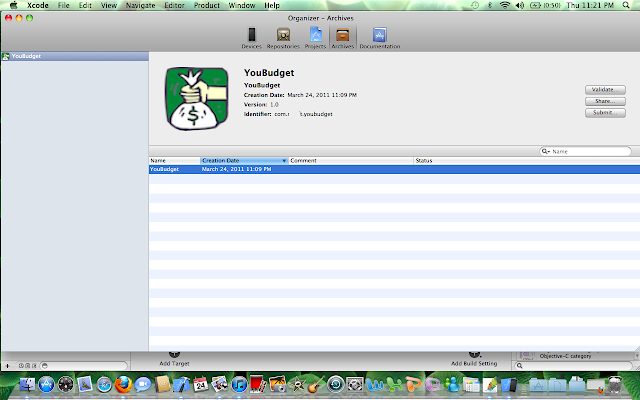Image resolution: width=640 pixels, height=400 pixels.
Task: Open Address Book from the Dock
Action: tap(162, 384)
